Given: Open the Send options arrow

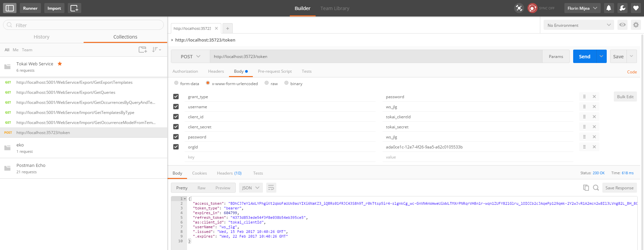Looking at the screenshot, I should pyautogui.click(x=601, y=56).
